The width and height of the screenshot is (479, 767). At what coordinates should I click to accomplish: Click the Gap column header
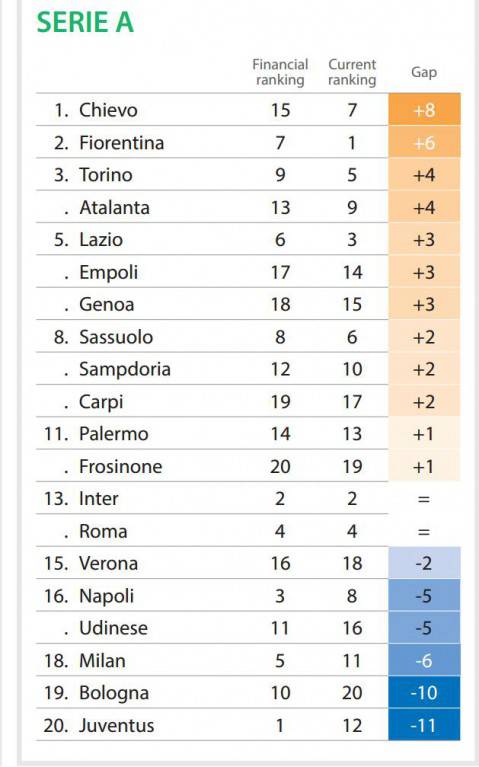424,72
